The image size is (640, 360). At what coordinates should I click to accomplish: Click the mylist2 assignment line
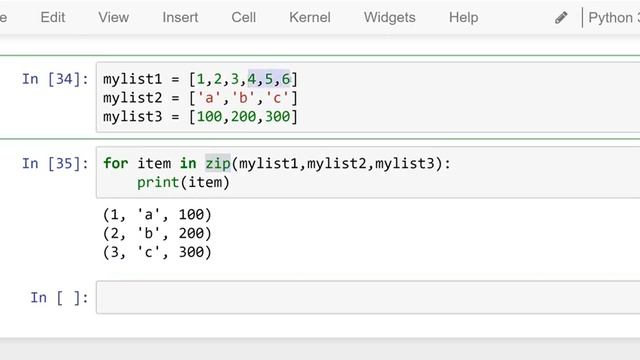point(200,98)
